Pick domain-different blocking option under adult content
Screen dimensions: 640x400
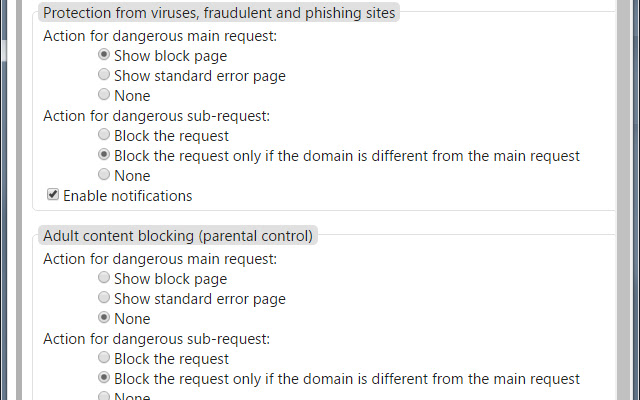tap(104, 378)
